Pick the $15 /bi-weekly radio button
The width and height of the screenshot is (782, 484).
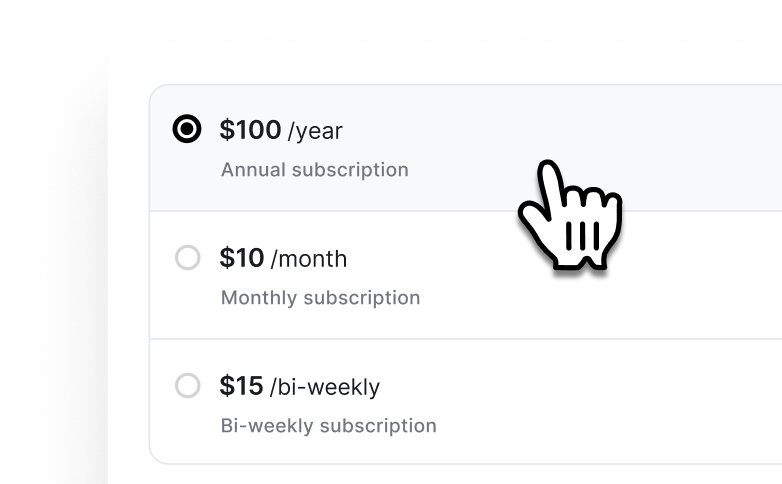tap(187, 386)
